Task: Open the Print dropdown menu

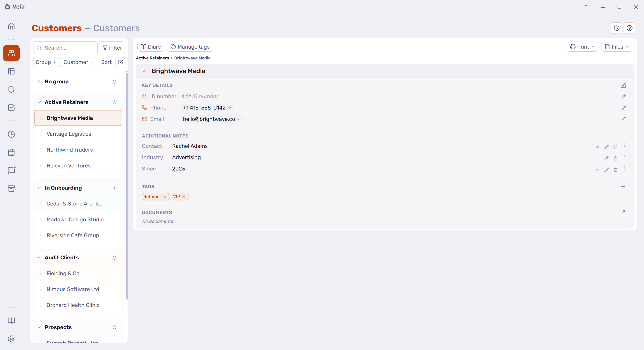Action: tap(582, 47)
